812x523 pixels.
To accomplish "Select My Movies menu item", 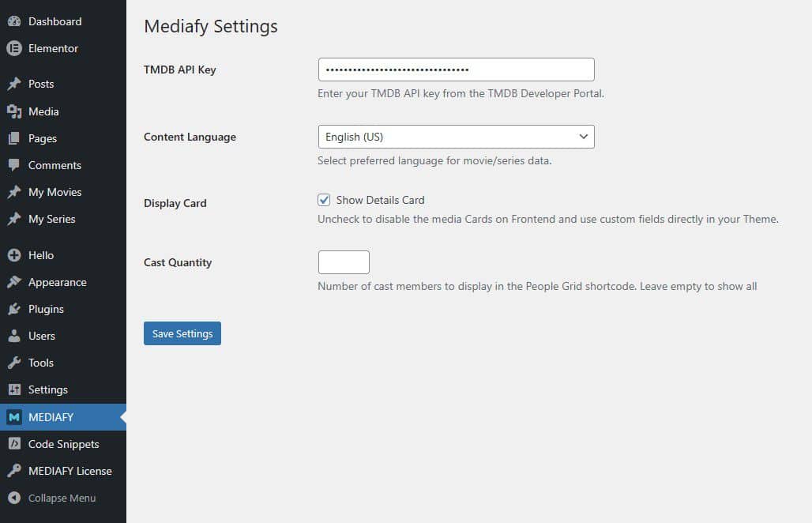I will click(63, 192).
